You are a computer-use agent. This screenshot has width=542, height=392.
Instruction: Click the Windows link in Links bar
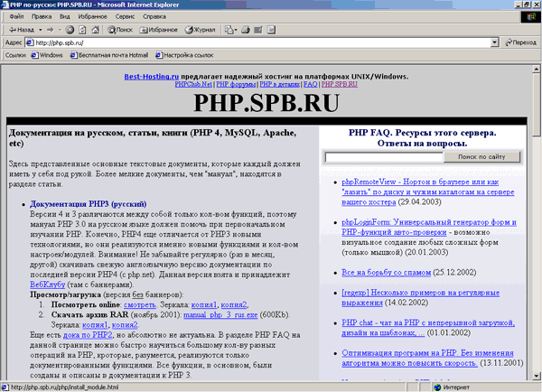(x=47, y=55)
